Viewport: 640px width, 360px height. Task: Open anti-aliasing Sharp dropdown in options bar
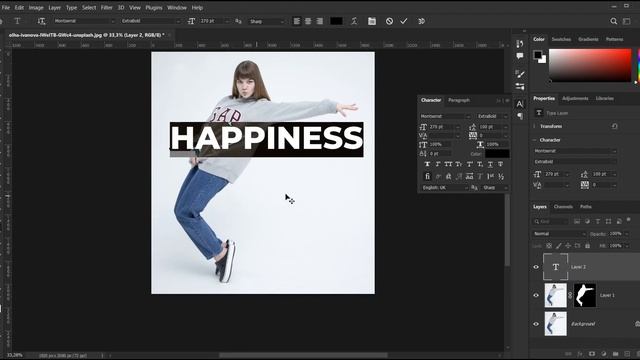pos(267,21)
